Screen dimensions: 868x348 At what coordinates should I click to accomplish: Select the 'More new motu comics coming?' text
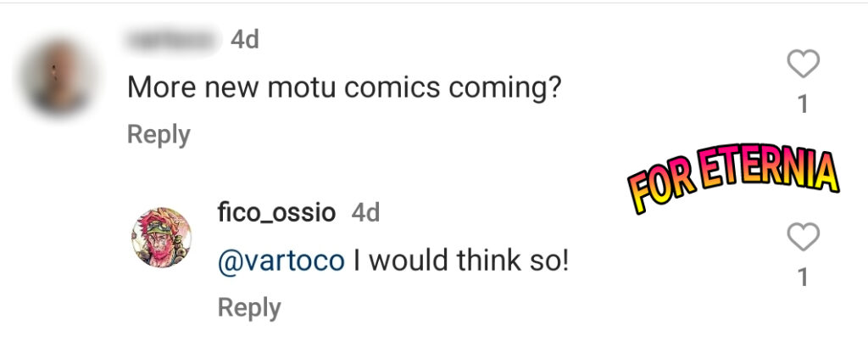(344, 87)
